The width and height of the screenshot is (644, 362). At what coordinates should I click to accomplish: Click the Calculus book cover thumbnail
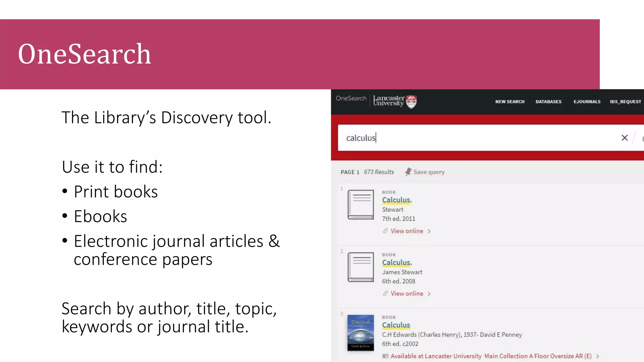click(361, 333)
